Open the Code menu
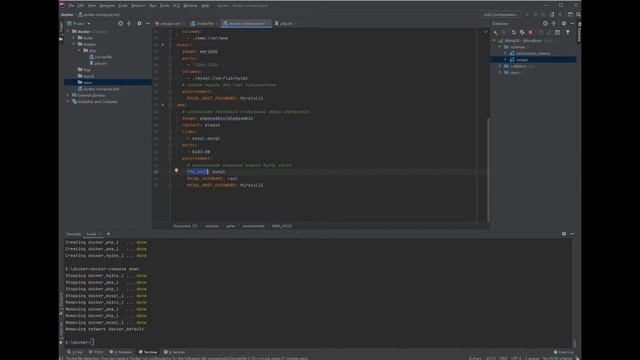The width and height of the screenshot is (640, 360). (x=123, y=6)
